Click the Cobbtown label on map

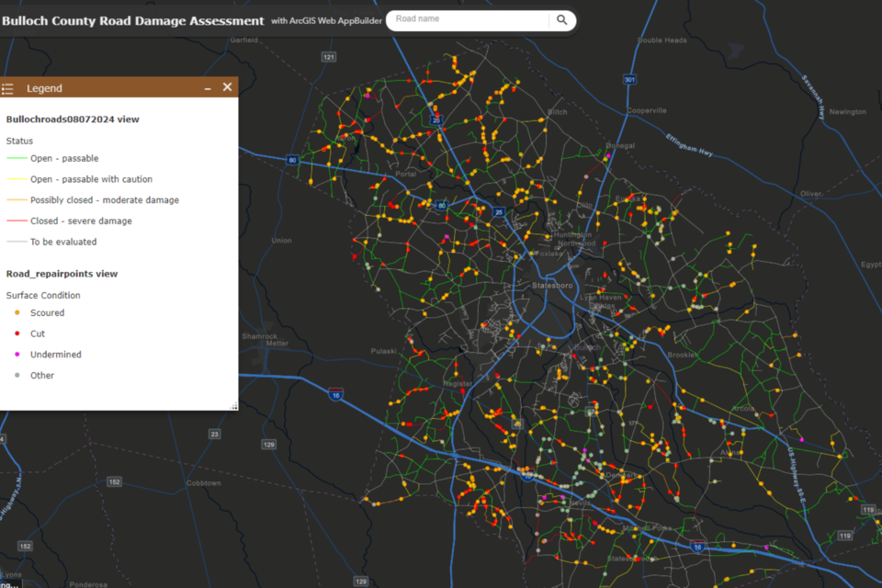tap(204, 482)
